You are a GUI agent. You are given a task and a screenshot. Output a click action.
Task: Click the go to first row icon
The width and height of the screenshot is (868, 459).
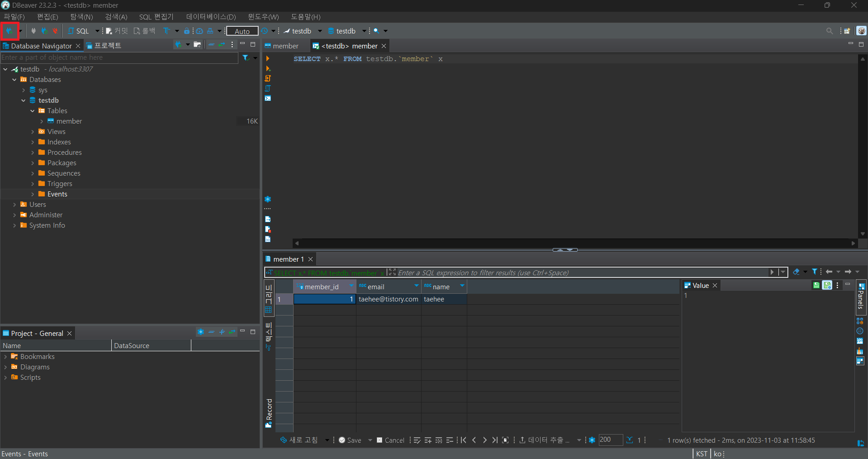pos(464,440)
